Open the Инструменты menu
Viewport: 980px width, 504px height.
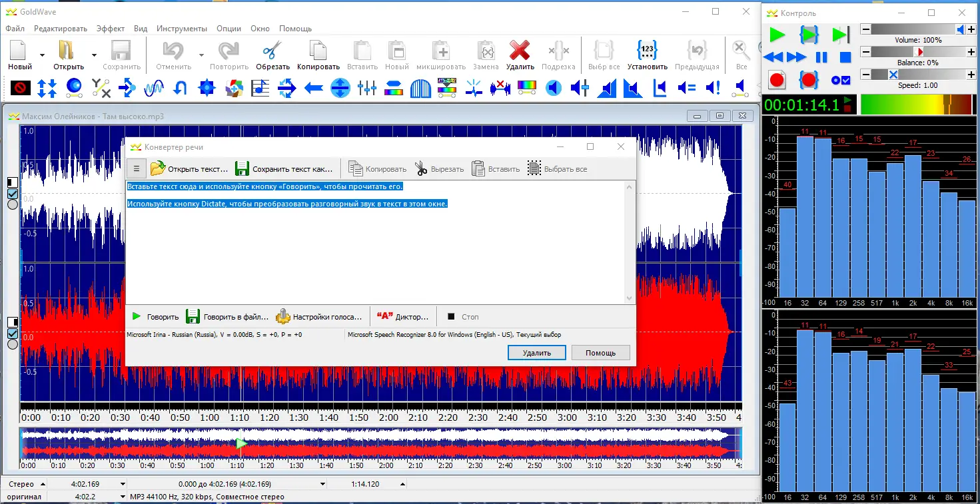coord(182,29)
